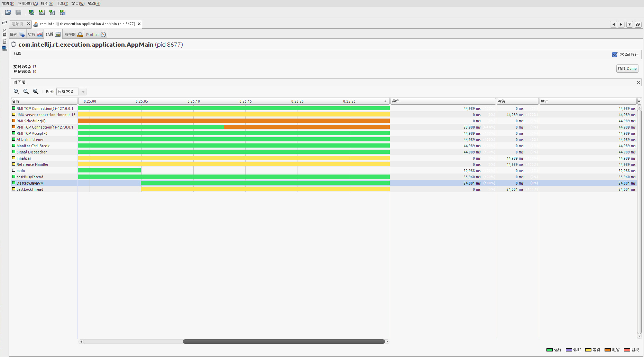Click the loading spinner beside AppMain title
The width and height of the screenshot is (644, 357).
[14, 44]
